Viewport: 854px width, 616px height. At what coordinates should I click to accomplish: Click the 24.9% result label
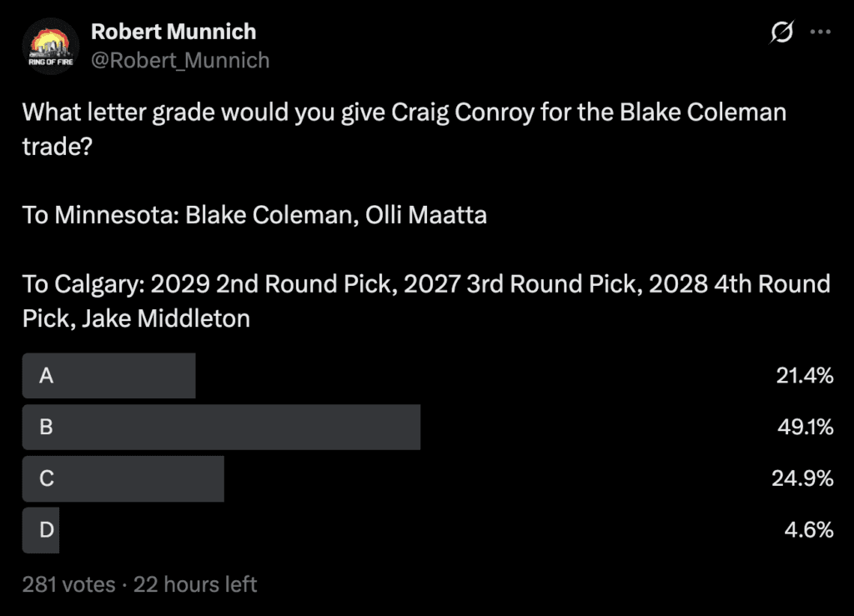pyautogui.click(x=802, y=478)
